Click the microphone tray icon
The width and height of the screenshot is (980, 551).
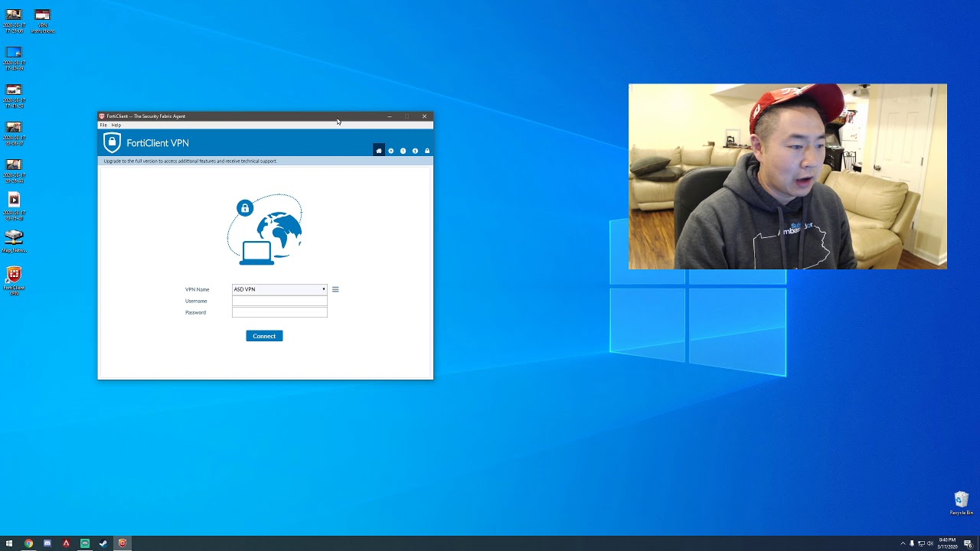click(x=912, y=543)
